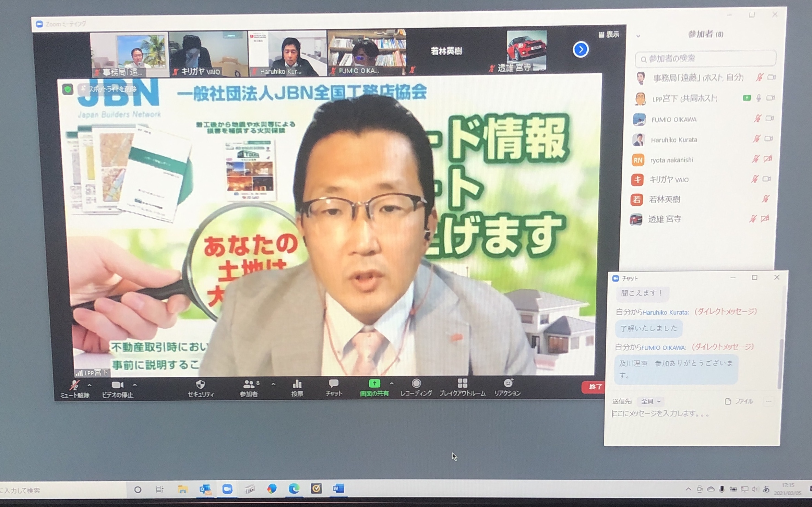812x507 pixels.
Task: Click the red 終了 end meeting button
Action: click(x=593, y=387)
